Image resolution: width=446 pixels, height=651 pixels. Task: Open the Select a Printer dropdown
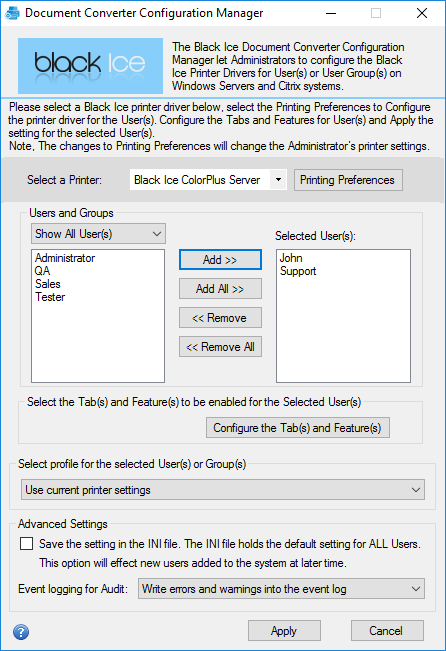[208, 180]
